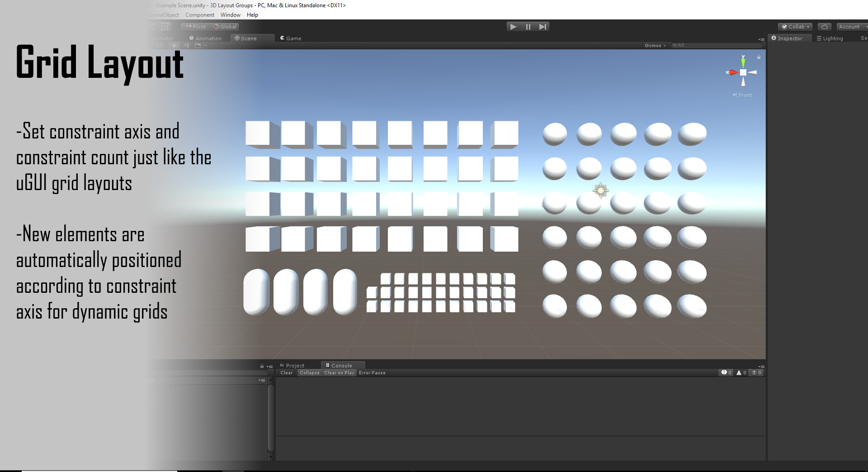This screenshot has height=472, width=868.
Task: Select the Rect transform tool icon
Action: click(165, 27)
